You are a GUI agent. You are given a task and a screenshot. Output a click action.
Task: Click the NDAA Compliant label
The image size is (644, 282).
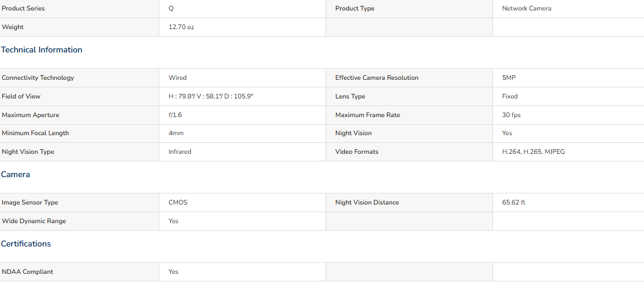click(x=27, y=272)
